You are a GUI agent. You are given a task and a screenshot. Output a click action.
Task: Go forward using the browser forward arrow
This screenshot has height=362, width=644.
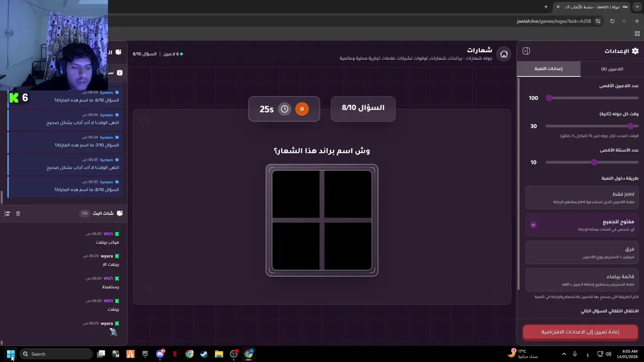(624, 21)
